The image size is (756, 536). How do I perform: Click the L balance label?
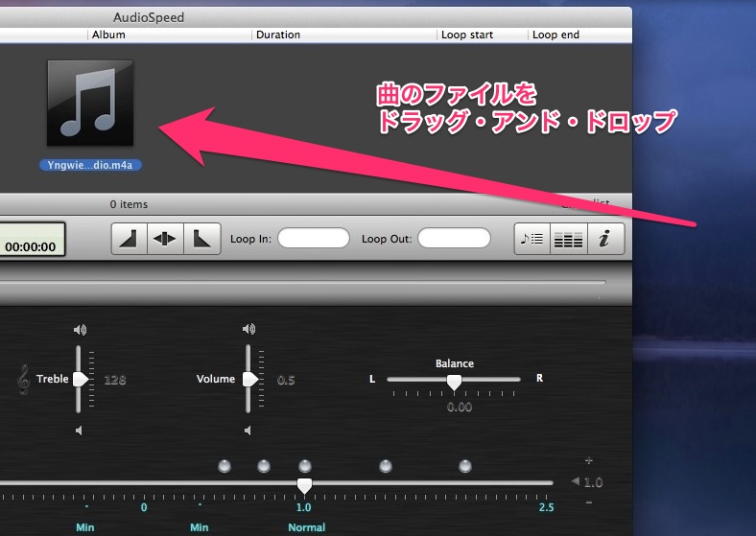pyautogui.click(x=372, y=379)
